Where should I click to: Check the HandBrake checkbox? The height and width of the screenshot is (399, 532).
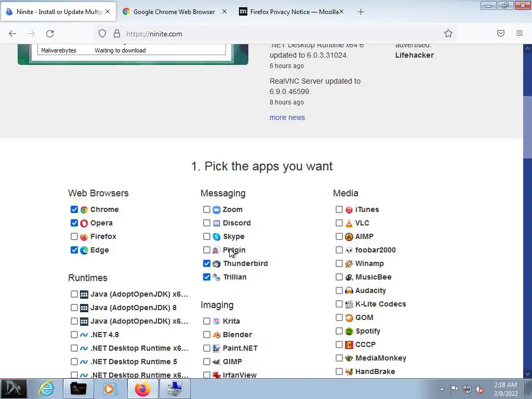point(339,371)
